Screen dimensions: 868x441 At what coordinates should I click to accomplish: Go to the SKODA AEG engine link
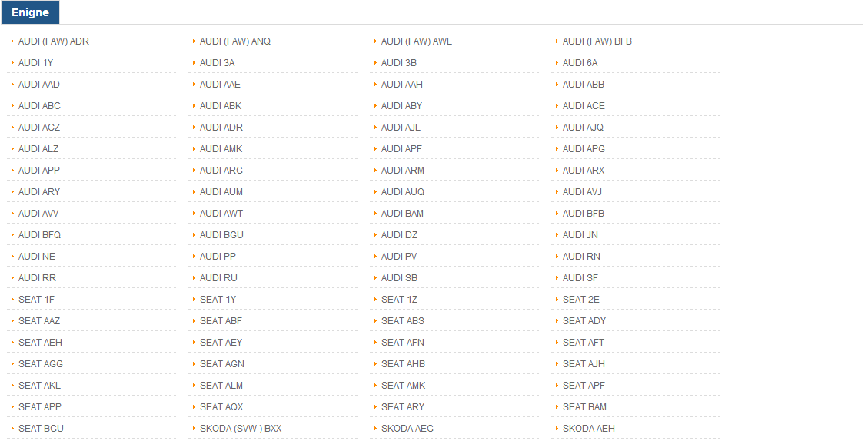tap(407, 428)
